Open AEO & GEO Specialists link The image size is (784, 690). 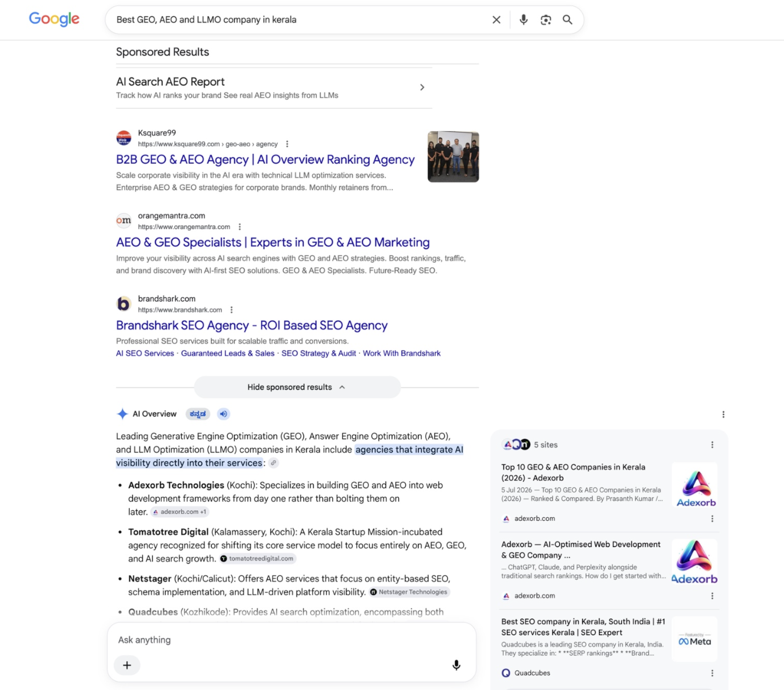point(273,243)
